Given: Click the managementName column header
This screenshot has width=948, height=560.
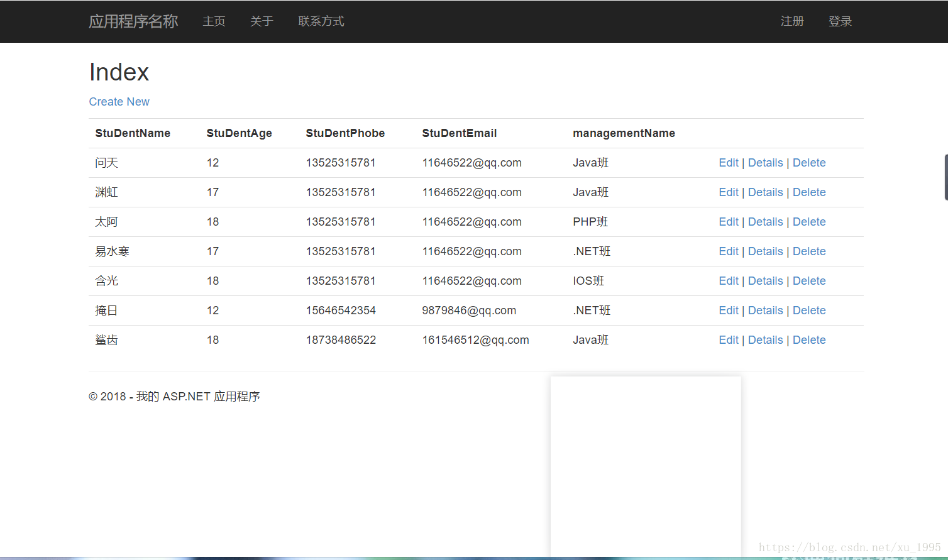Looking at the screenshot, I should (624, 133).
